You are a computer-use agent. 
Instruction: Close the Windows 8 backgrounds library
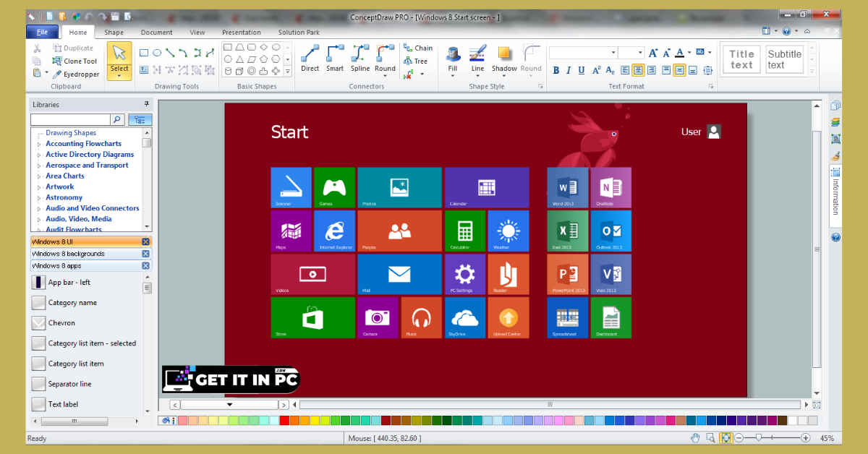pos(145,254)
